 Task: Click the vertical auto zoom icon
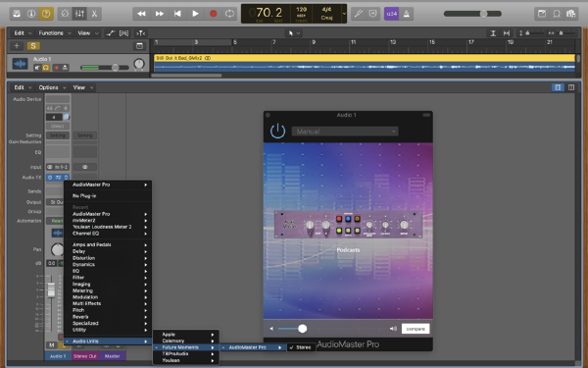tap(493, 33)
